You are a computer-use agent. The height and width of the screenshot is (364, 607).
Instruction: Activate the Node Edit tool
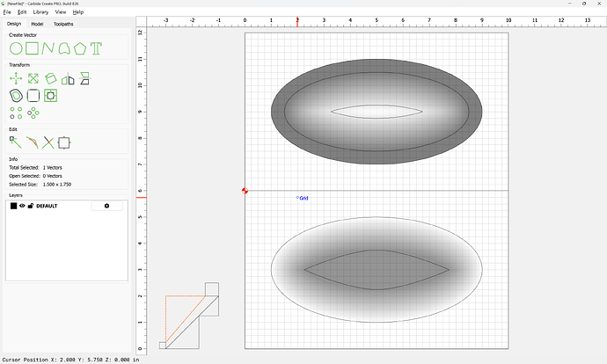pos(16,142)
